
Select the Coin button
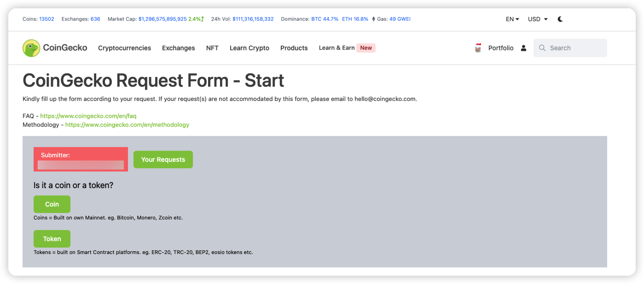[52, 204]
